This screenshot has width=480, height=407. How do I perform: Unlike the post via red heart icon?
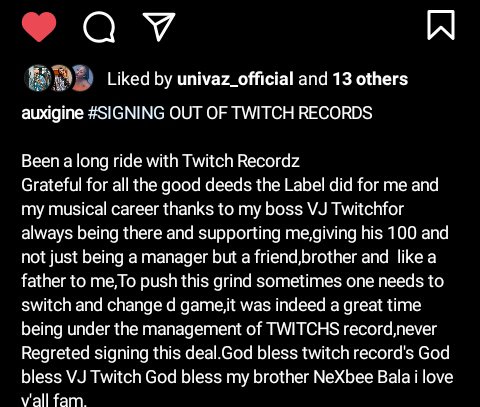(39, 27)
